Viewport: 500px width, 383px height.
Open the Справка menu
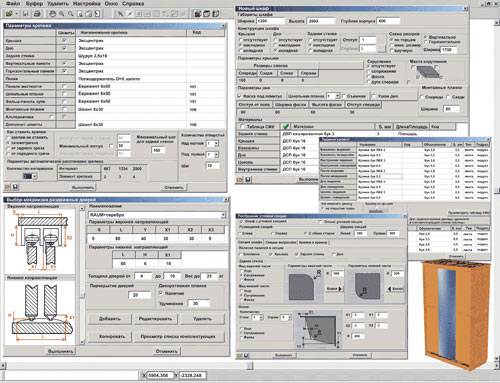(133, 4)
